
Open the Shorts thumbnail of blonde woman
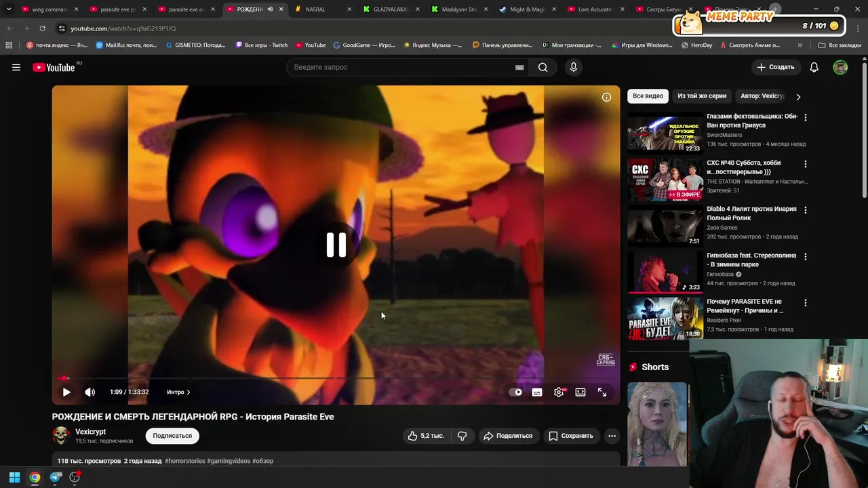tap(657, 424)
